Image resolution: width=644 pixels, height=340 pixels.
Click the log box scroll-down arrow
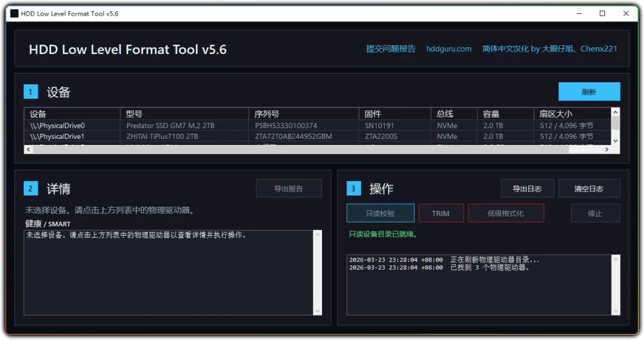pyautogui.click(x=616, y=311)
